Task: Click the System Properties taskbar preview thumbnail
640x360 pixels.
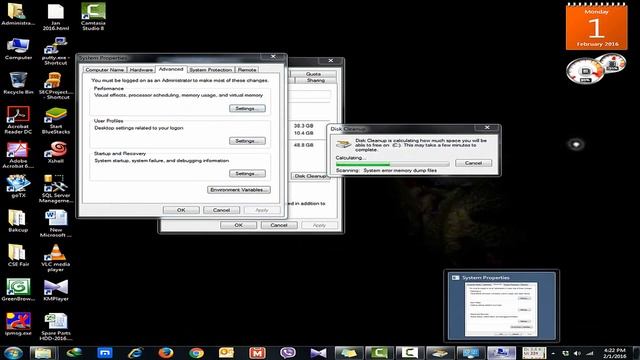Action: (x=501, y=306)
